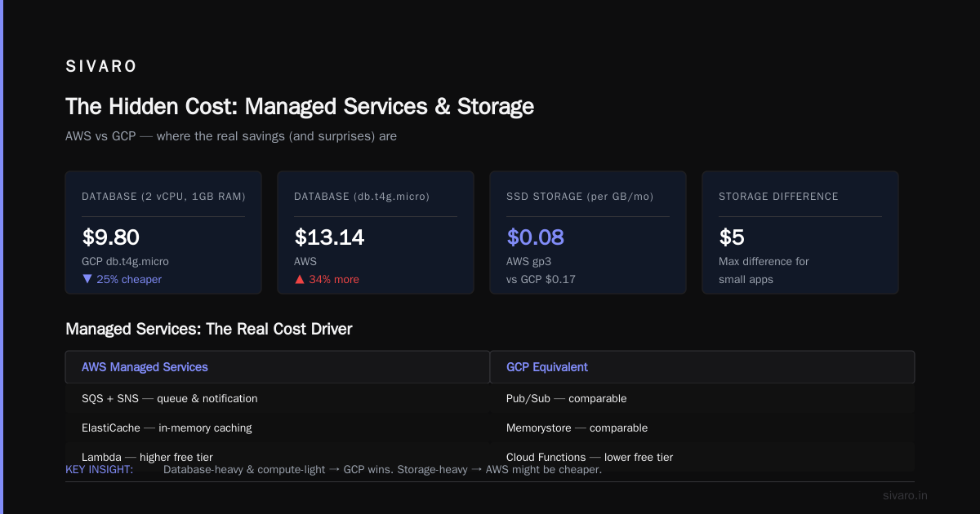
Task: Click the label "DATABASE (2 vCPU, 1GB RAM)"
Action: pyautogui.click(x=163, y=197)
